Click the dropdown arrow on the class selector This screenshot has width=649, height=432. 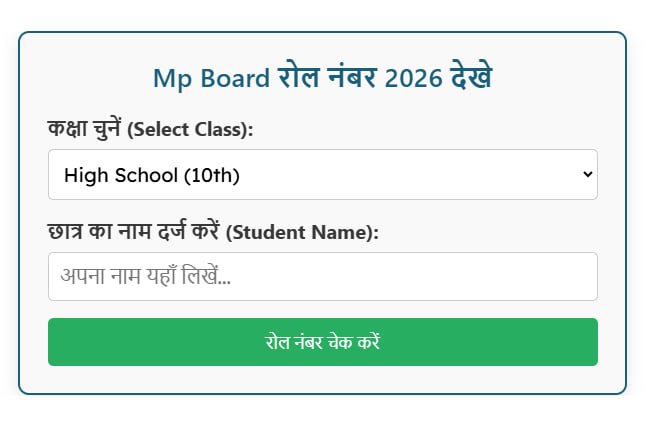(586, 175)
